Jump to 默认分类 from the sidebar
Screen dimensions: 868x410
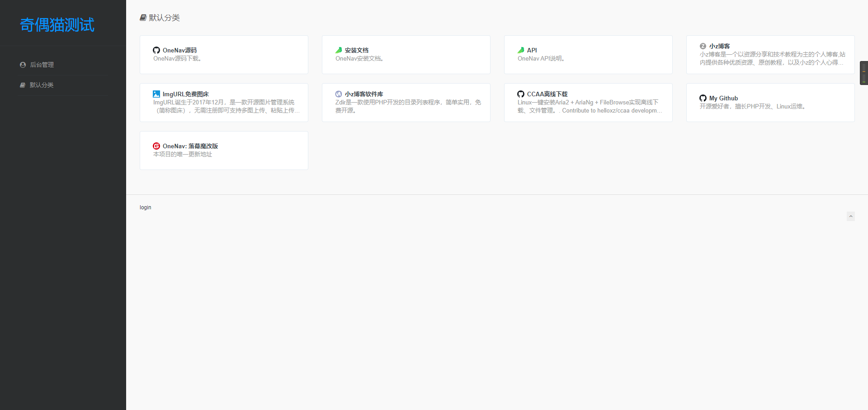coord(42,85)
